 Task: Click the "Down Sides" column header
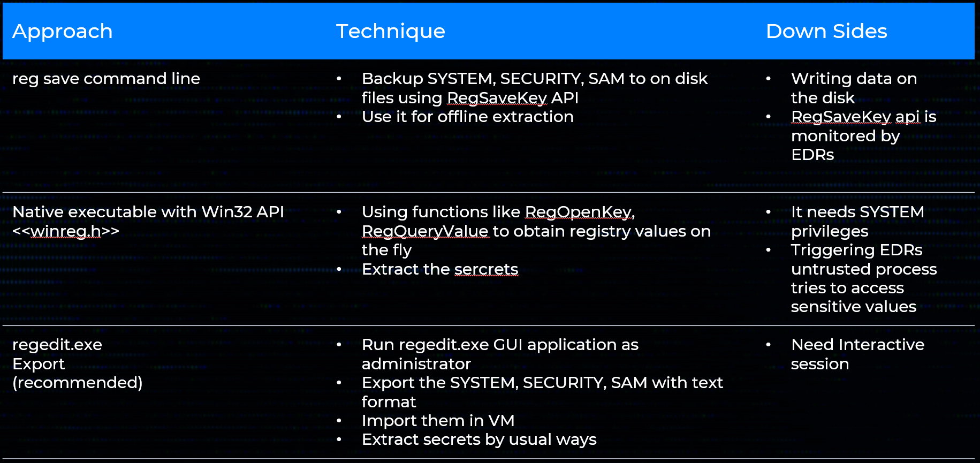click(826, 31)
